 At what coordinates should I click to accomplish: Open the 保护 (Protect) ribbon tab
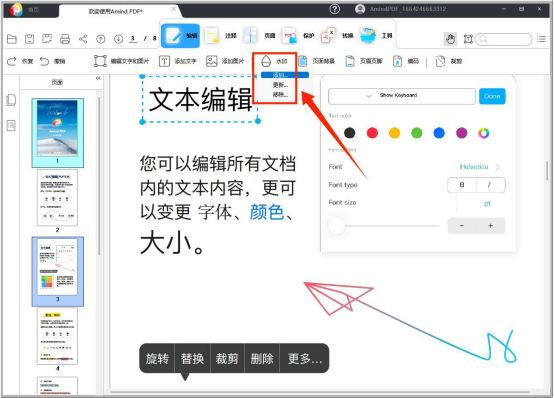(297, 36)
